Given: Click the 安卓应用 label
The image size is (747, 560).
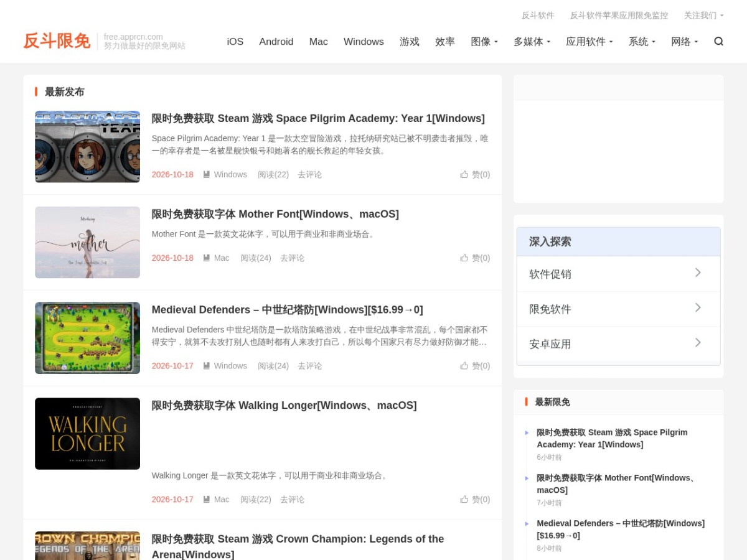Looking at the screenshot, I should tap(550, 344).
